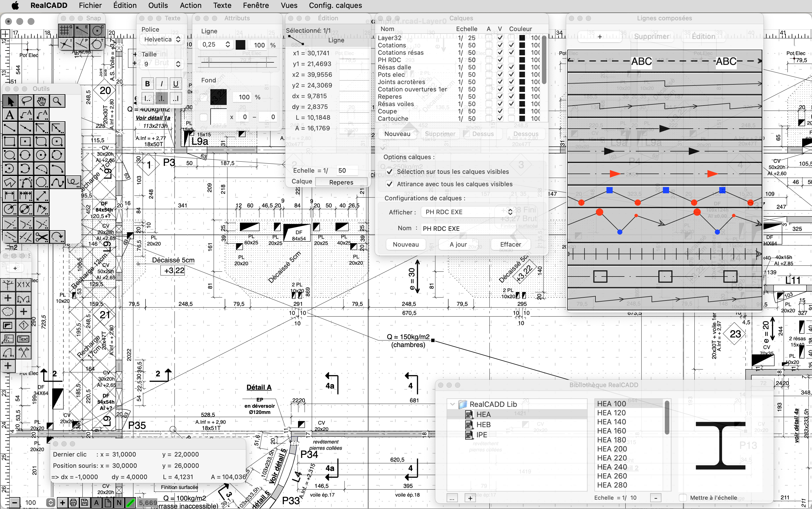Screen dimensions: 812x509
Task: Click the Reperes calque button in Édition
Action: pyautogui.click(x=341, y=182)
